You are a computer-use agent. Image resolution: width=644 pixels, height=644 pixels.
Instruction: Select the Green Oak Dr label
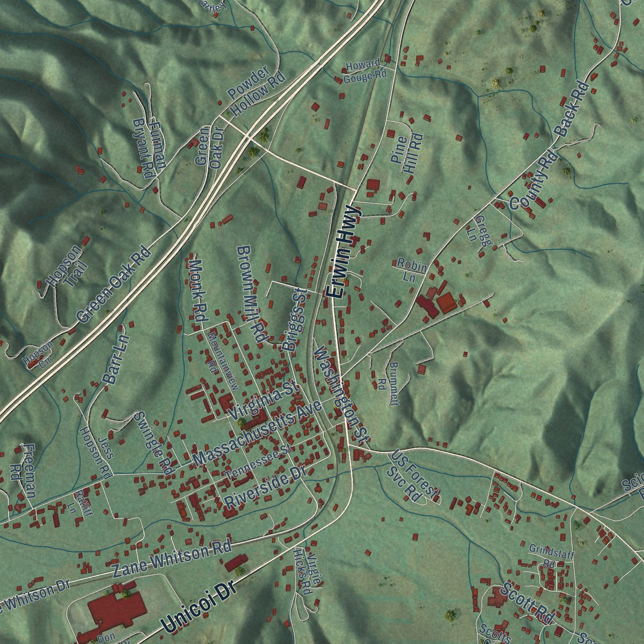click(209, 148)
